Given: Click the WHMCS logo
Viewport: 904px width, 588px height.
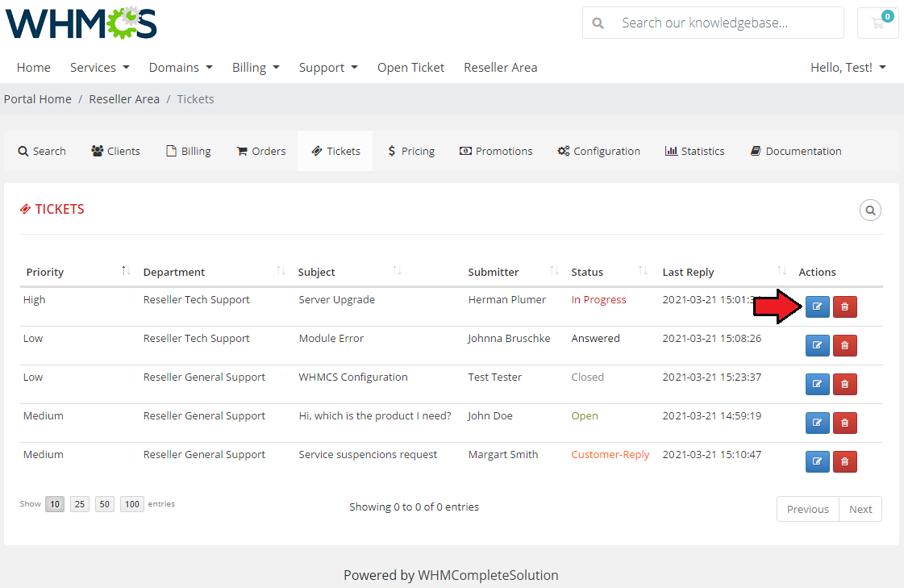Looking at the screenshot, I should 81,23.
